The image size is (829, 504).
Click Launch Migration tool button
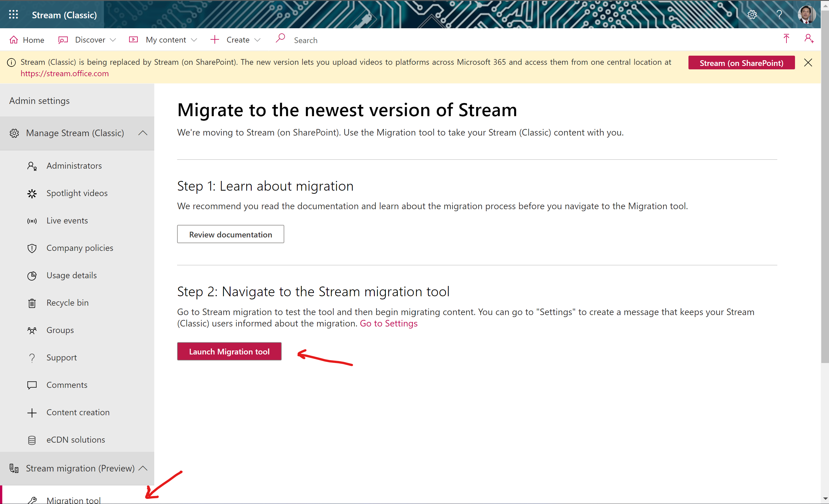point(229,351)
